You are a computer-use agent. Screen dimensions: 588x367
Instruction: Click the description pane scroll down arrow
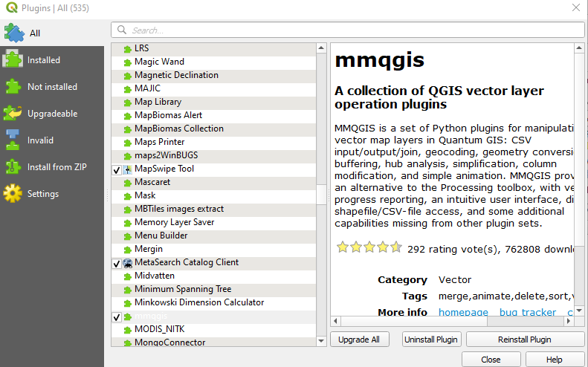(x=578, y=311)
